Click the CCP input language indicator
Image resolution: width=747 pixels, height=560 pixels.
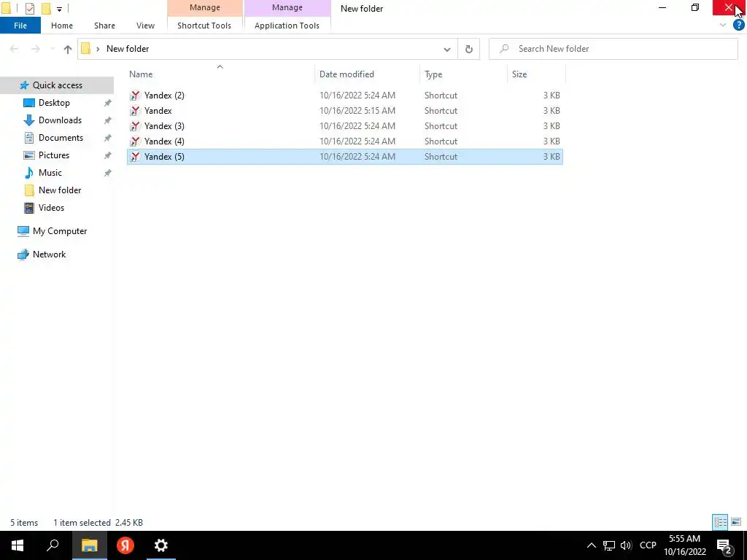[x=648, y=545]
